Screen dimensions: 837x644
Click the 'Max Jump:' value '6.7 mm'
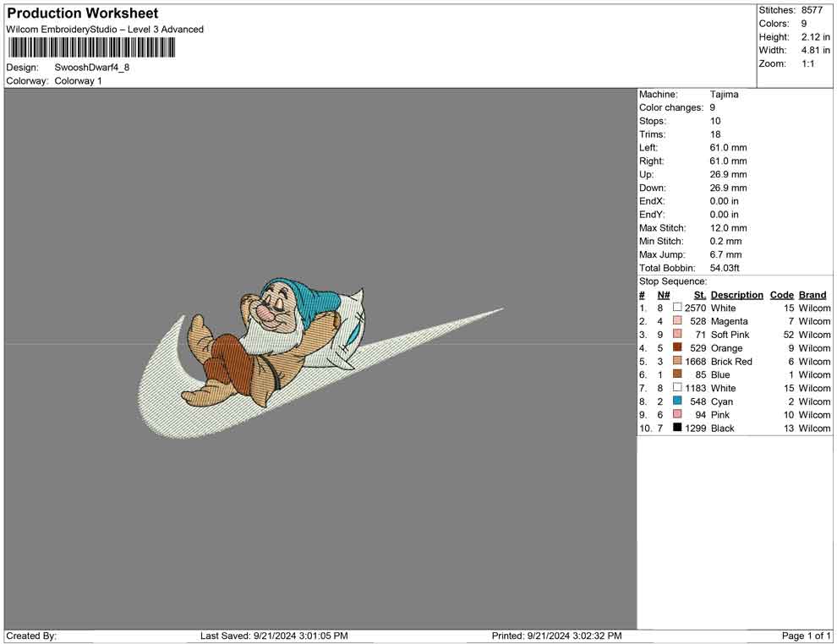click(725, 254)
